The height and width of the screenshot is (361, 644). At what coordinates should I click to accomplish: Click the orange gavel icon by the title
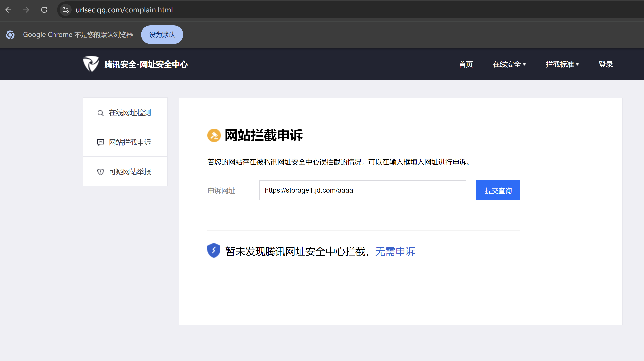(x=214, y=135)
